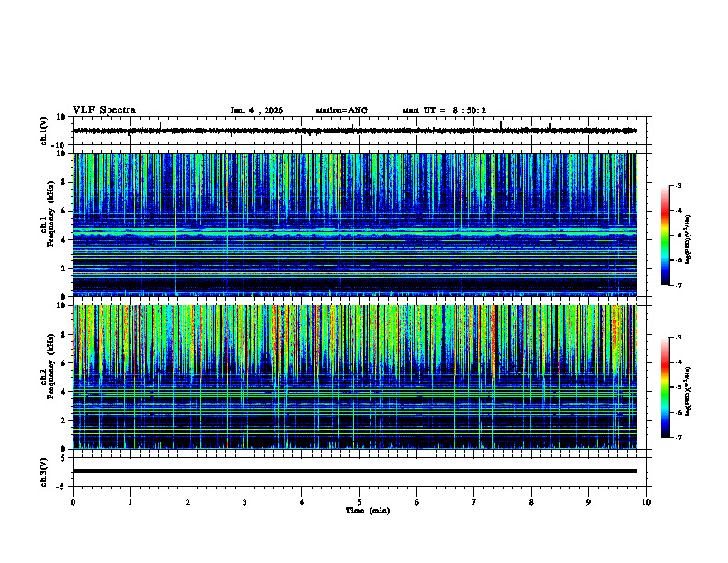Click the "Time (min)" x-axis label
The width and height of the screenshot is (728, 563).
pos(368,511)
